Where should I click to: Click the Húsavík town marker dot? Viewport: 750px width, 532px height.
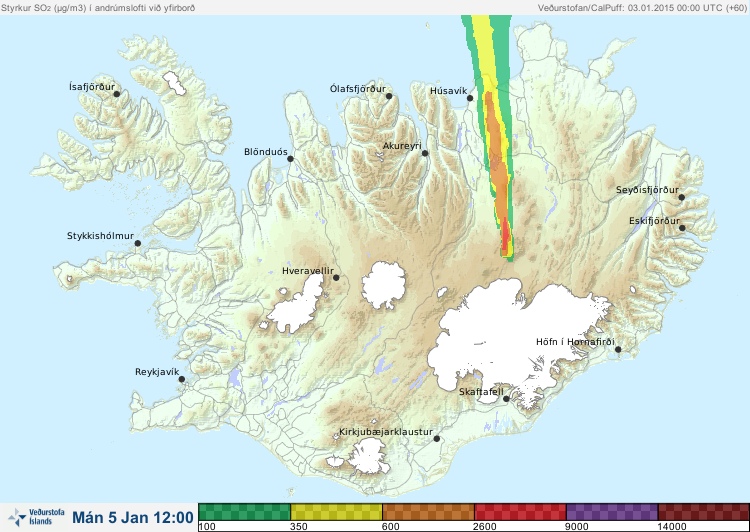[x=470, y=98]
